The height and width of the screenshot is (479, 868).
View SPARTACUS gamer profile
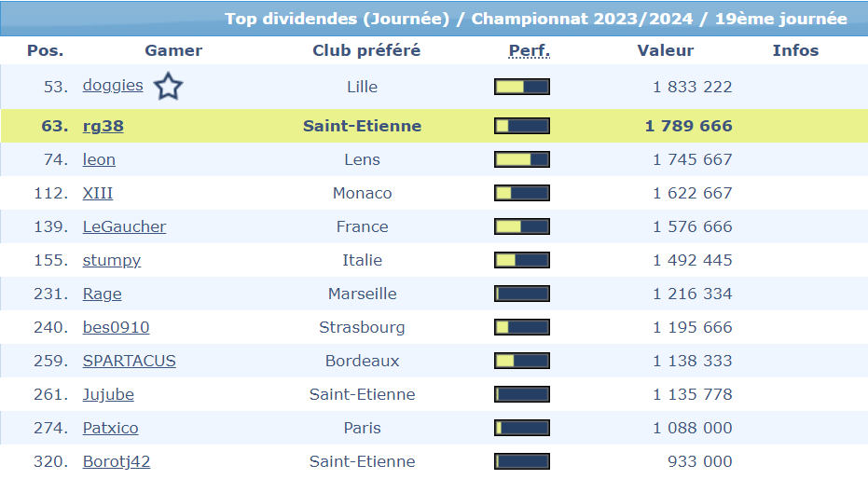tap(129, 361)
